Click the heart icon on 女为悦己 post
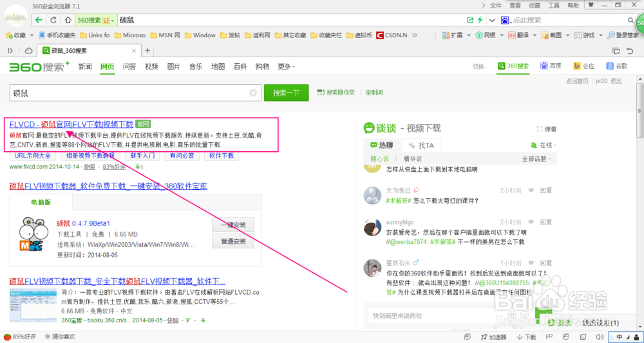 (x=531, y=190)
